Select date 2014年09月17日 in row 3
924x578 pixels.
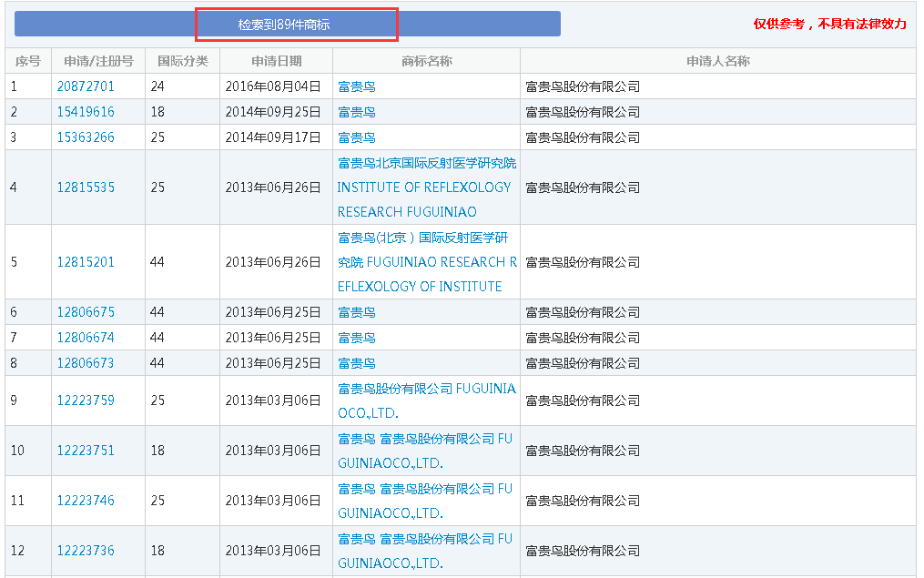tap(273, 137)
